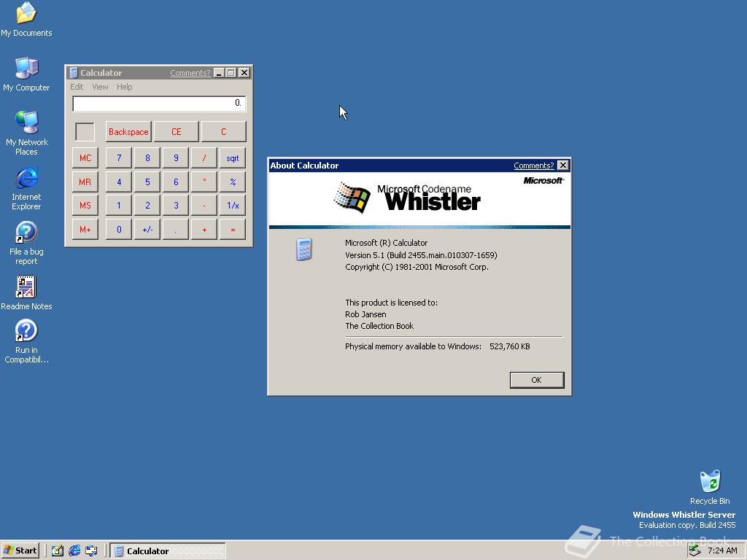
Task: Click Comments? link in Calculator title bar
Action: point(190,73)
